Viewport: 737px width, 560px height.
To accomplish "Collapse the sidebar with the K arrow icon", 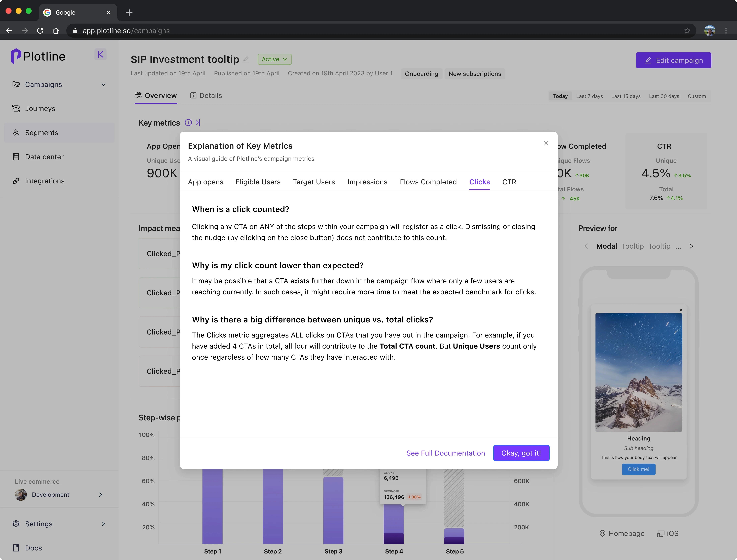I will (x=100, y=54).
